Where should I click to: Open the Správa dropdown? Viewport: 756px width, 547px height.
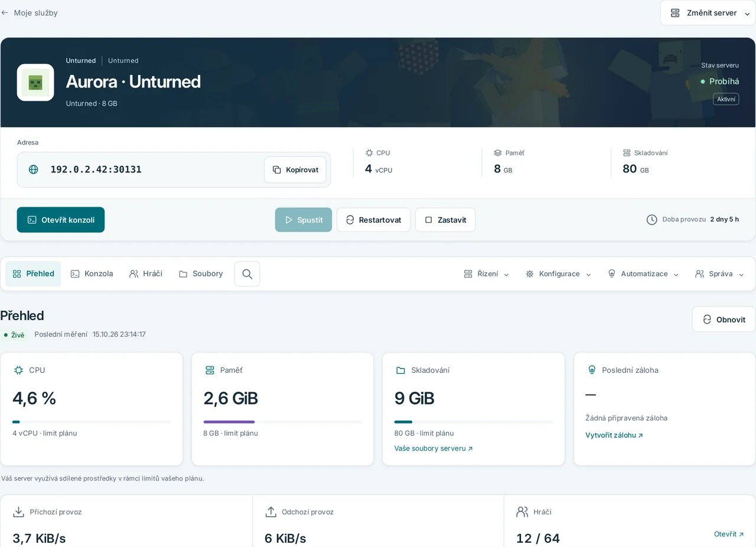click(720, 274)
